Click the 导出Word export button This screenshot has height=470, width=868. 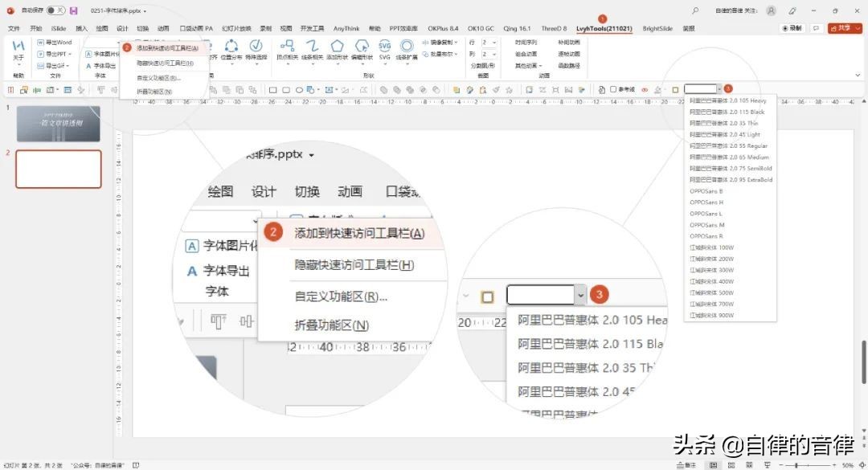[x=55, y=42]
